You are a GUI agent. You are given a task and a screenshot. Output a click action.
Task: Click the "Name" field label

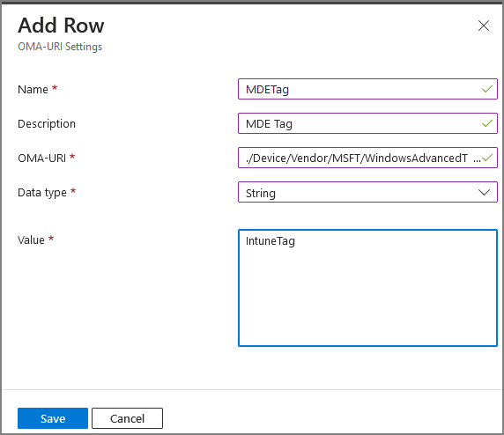[x=33, y=89]
